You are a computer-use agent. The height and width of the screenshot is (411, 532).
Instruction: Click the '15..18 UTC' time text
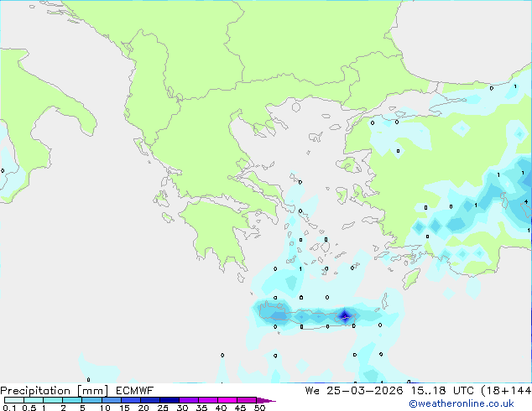pyautogui.click(x=441, y=391)
